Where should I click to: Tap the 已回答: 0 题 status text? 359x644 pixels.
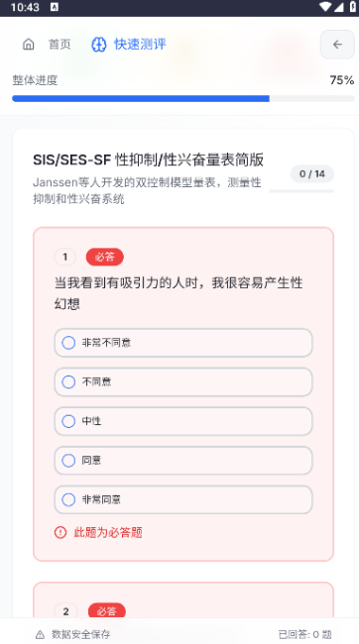[304, 634]
